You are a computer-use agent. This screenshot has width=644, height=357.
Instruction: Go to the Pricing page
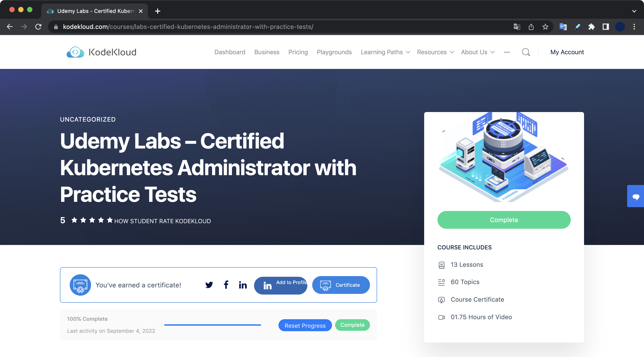298,52
